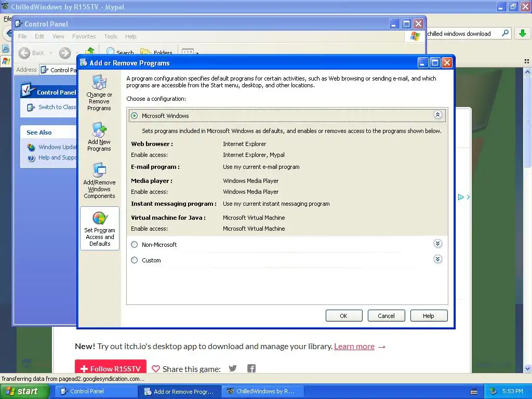Click the AdChoices triangle icon
Image resolution: width=532 pixels, height=399 pixels.
[460, 197]
